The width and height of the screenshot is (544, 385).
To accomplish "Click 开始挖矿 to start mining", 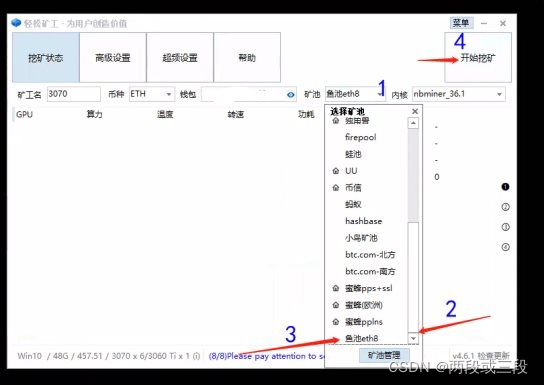I will click(478, 58).
